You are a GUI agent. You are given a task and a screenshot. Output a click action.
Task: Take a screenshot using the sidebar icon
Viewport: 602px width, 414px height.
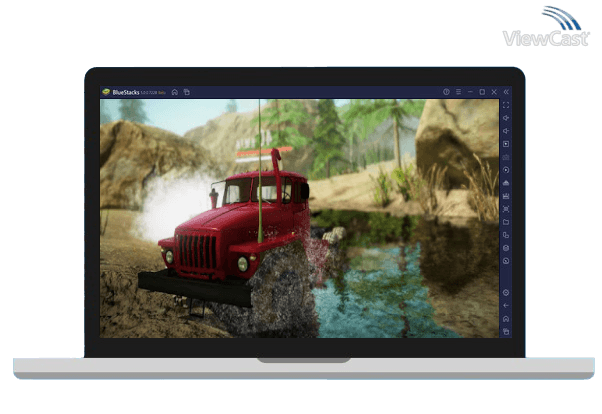506,209
